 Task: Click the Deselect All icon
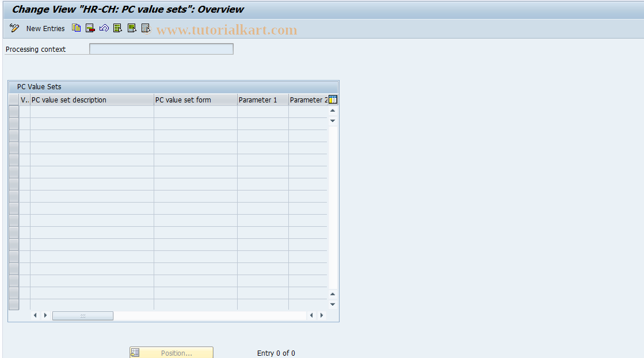click(x=146, y=28)
